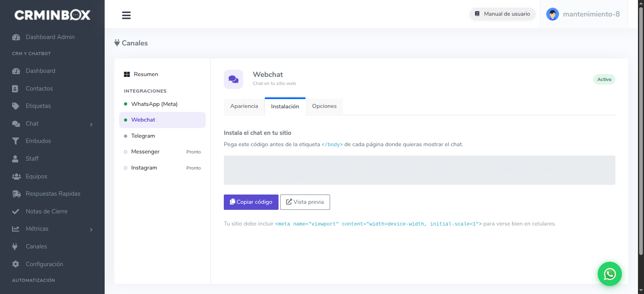644x294 pixels.
Task: Open the Manual de usuario
Action: 502,14
